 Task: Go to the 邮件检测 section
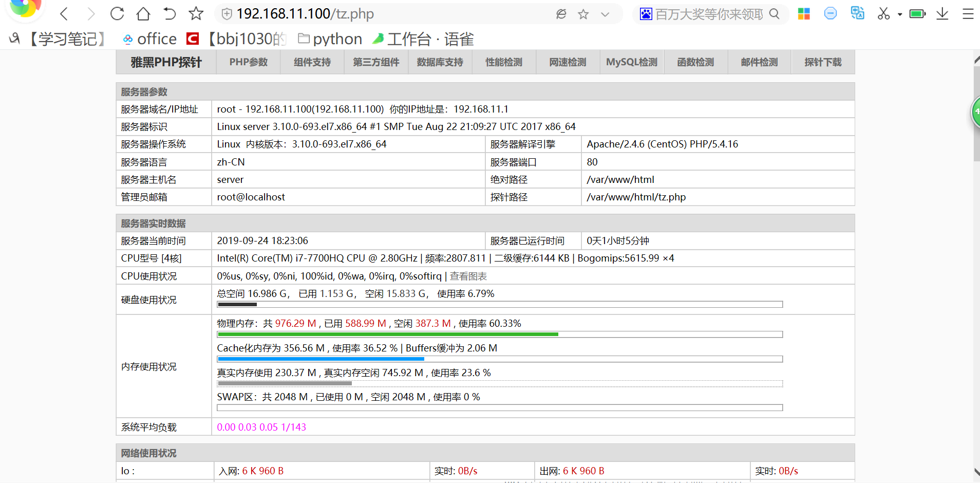[759, 62]
